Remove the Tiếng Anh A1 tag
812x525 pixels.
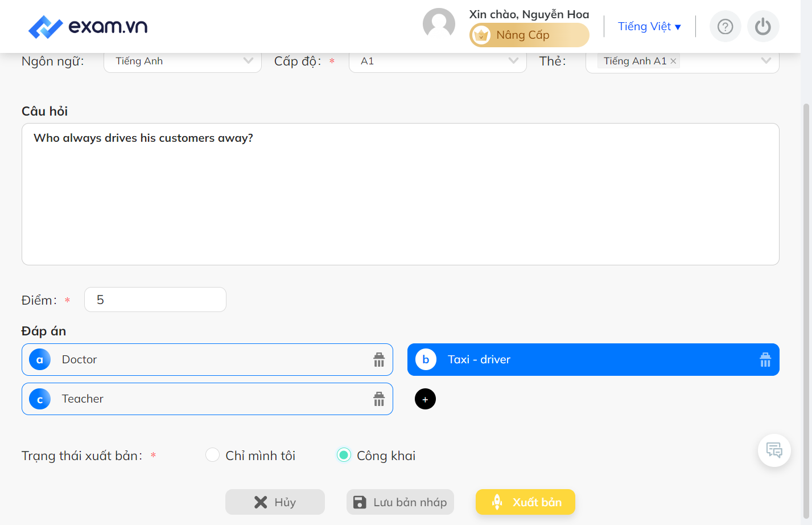(673, 61)
